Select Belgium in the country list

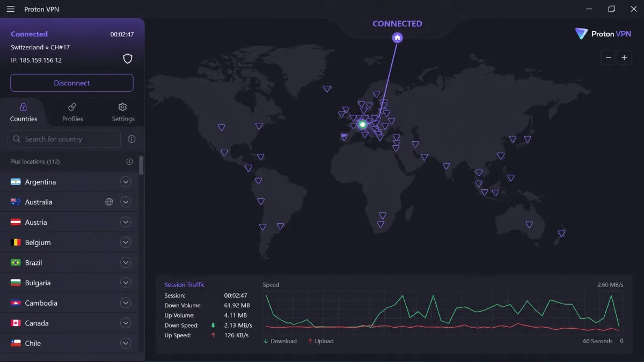(38, 242)
